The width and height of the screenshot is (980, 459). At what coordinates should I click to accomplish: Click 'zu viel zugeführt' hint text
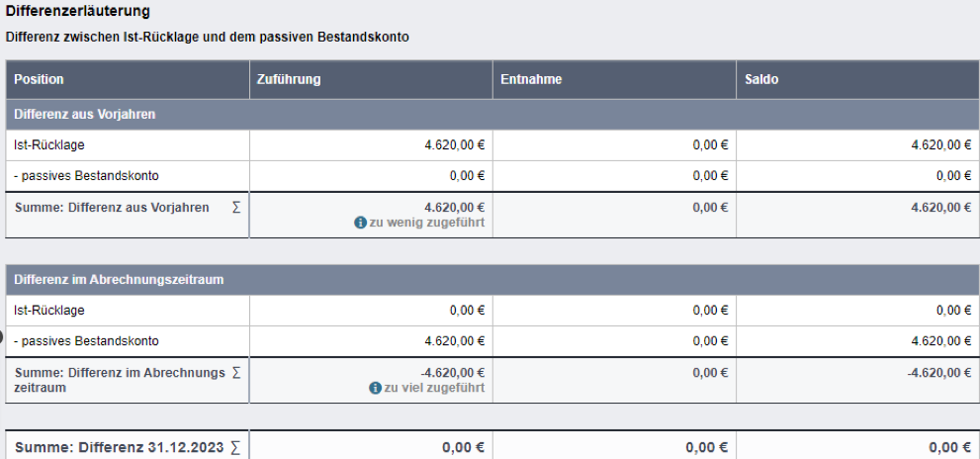point(434,388)
